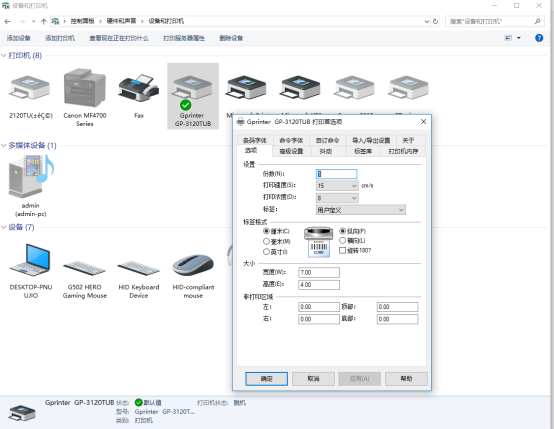Click the Help question mark icon
The width and height of the screenshot is (554, 429).
539,38
